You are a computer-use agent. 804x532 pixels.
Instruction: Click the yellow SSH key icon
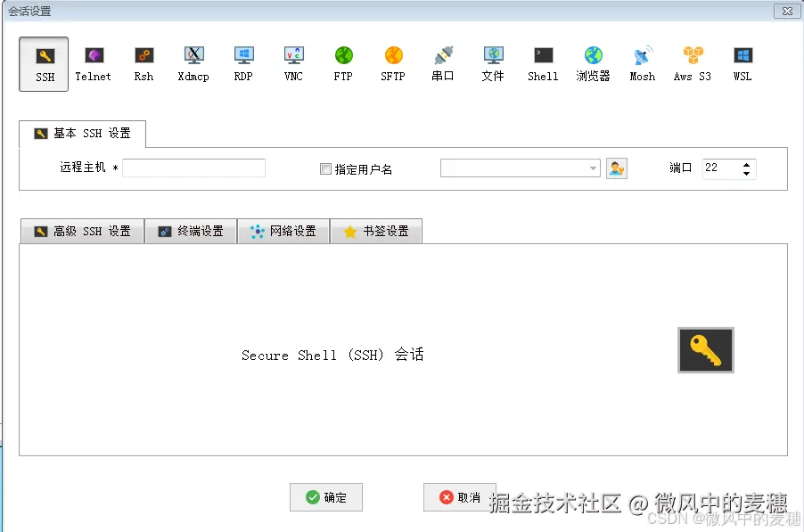point(705,349)
